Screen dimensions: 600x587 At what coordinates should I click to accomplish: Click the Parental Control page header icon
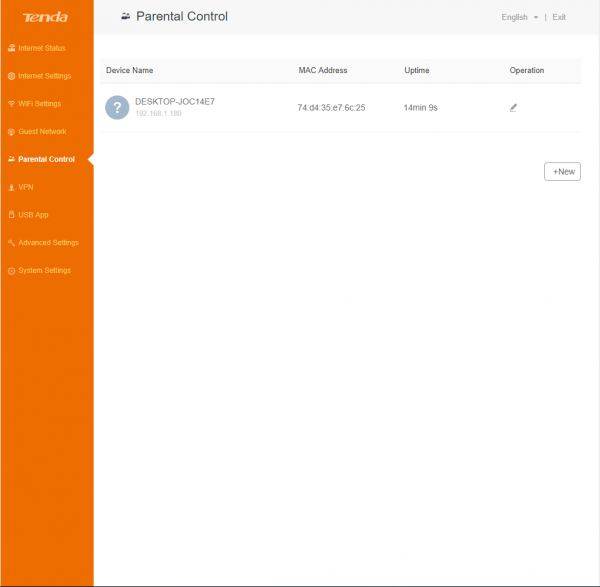[126, 16]
